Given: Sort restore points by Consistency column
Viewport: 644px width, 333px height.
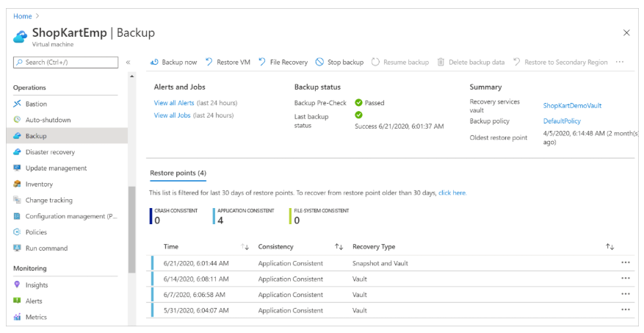Looking at the screenshot, I should (x=339, y=247).
